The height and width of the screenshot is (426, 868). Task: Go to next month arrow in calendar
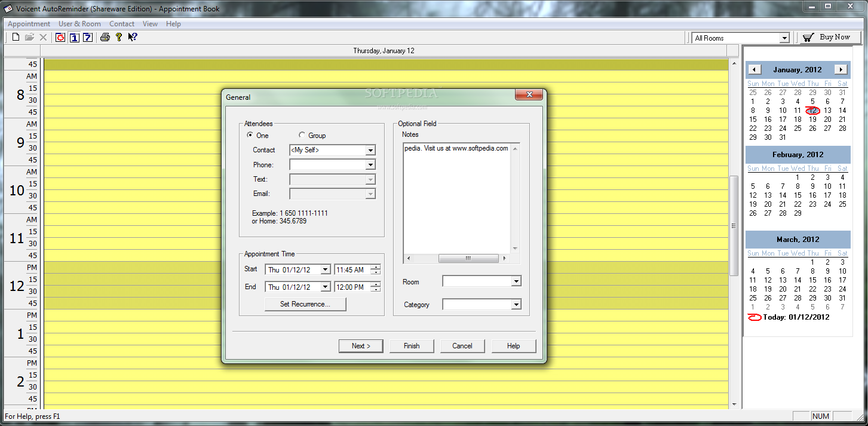point(841,69)
